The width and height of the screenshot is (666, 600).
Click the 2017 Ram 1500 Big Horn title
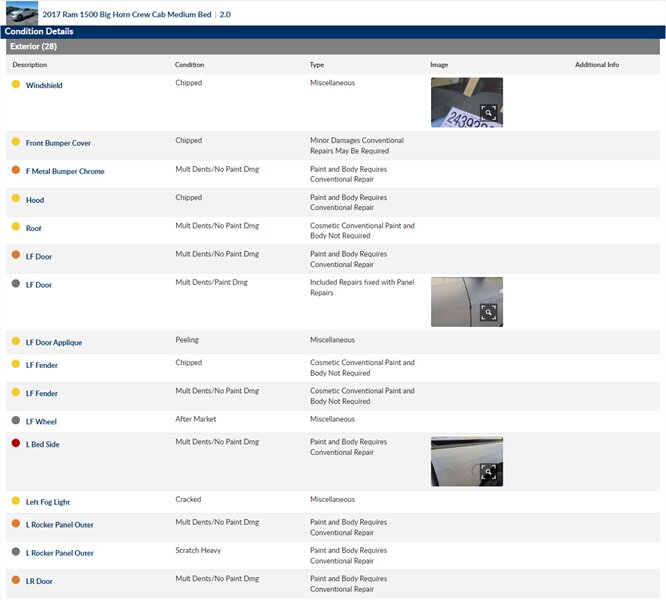point(128,15)
